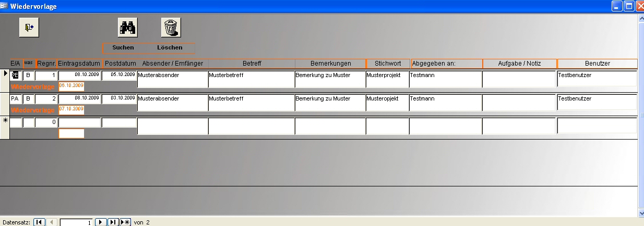The height and width of the screenshot is (226, 644).
Task: Click vertical scrollbar down arrow
Action: click(641, 212)
